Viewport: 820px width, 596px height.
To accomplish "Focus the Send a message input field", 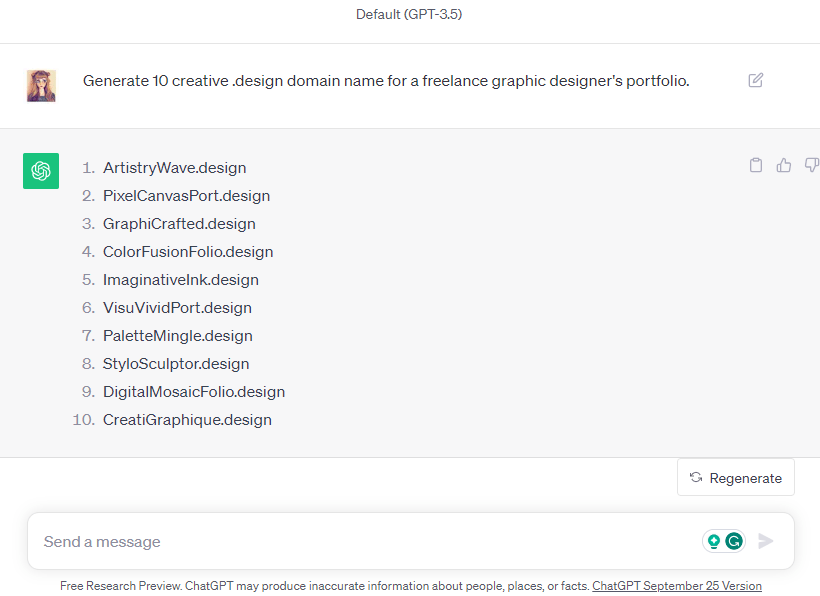I will pyautogui.click(x=366, y=541).
